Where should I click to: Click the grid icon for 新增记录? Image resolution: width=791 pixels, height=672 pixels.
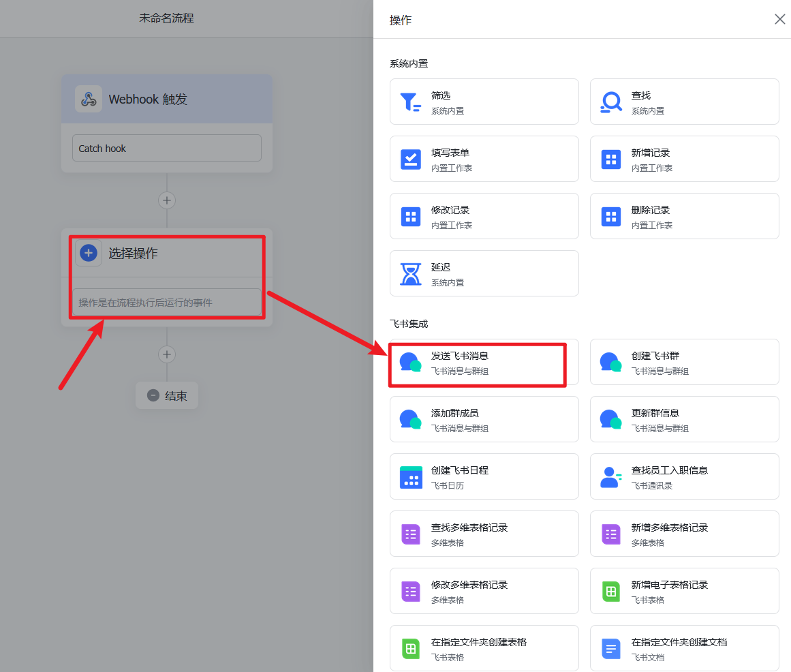point(611,159)
